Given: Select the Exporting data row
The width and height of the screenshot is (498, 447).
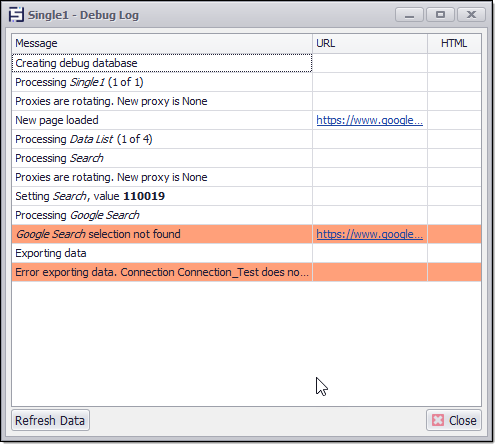Looking at the screenshot, I should point(246,253).
